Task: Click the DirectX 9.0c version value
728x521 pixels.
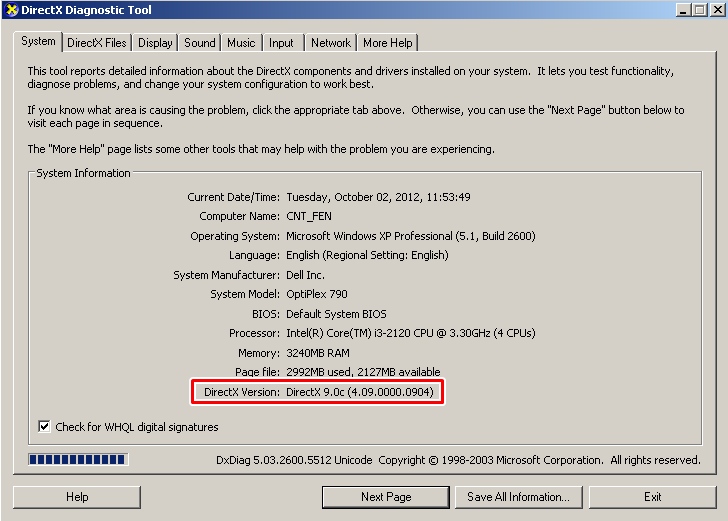Action: 360,392
